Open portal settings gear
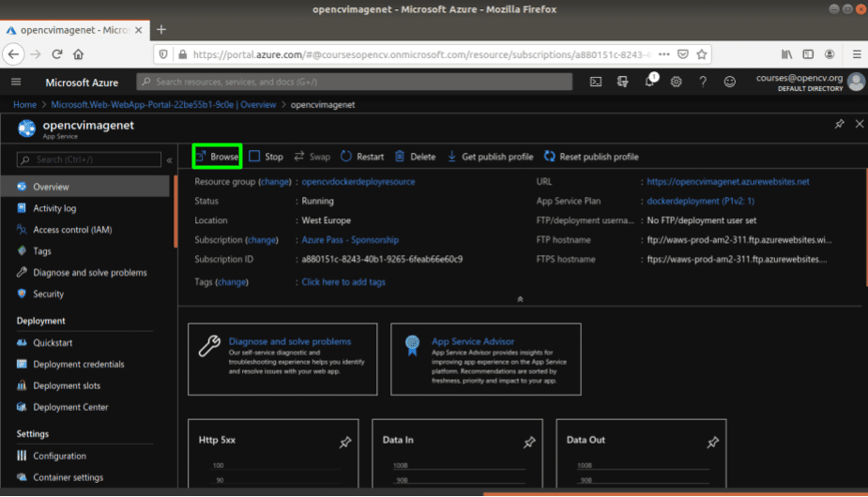Screen dimensions: 868x497 click(x=676, y=82)
